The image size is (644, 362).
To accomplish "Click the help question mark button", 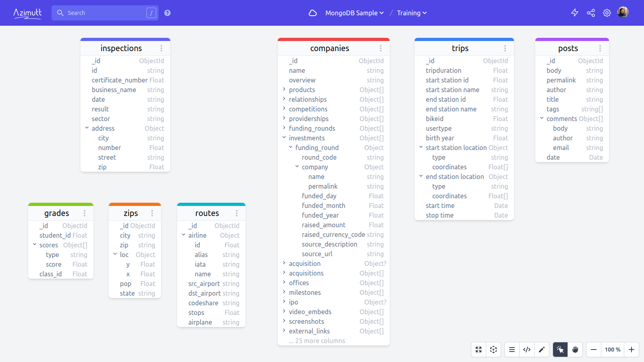I will (167, 12).
